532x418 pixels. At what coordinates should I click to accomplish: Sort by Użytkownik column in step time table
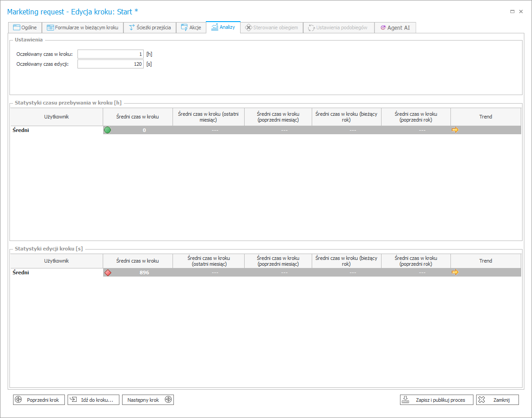click(x=57, y=117)
